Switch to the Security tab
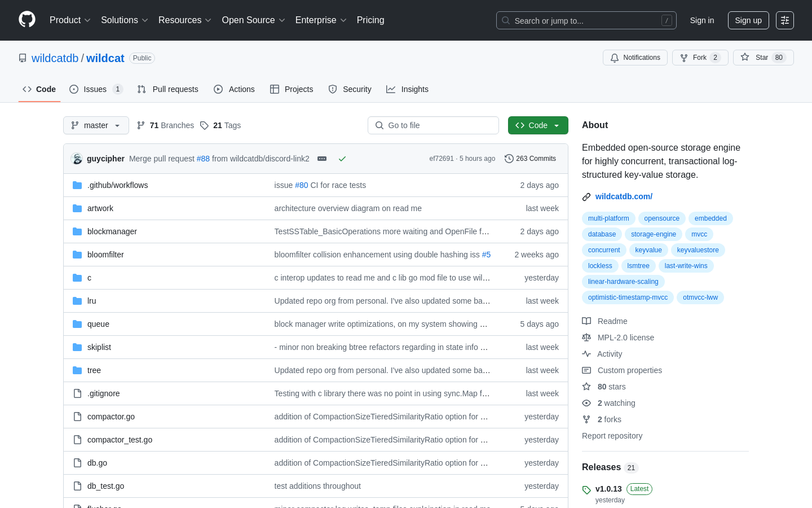This screenshot has width=812, height=508. point(350,89)
